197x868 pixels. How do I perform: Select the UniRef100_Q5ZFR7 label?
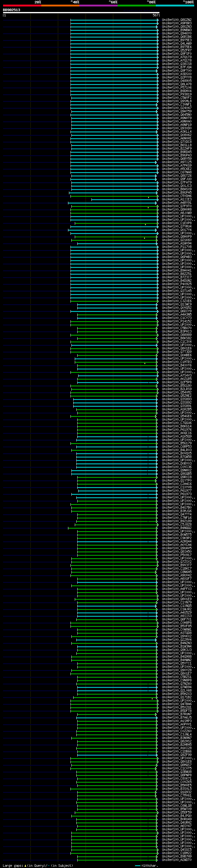coord(177,50)
